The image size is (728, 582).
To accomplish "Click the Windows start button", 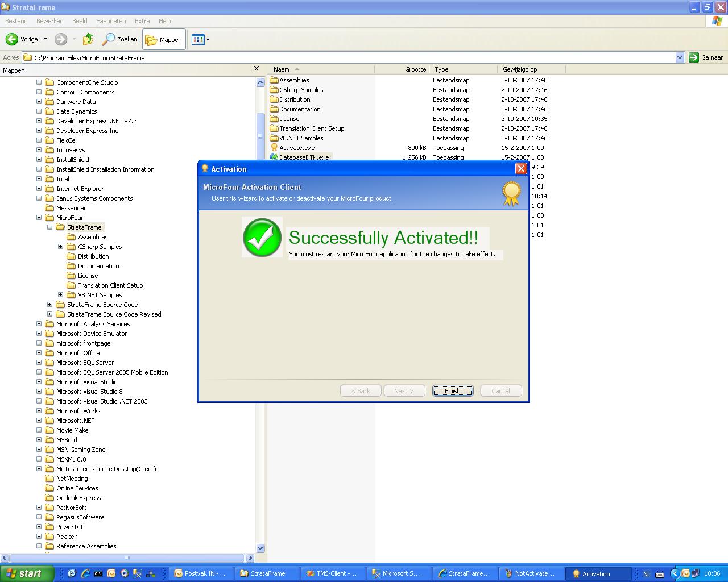I will tap(27, 573).
